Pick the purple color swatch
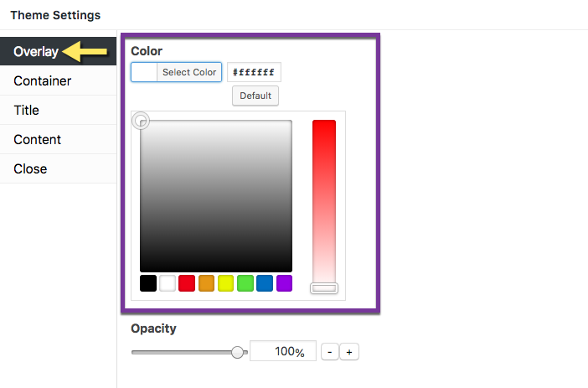Screen dimensions: 588x388 [284, 283]
